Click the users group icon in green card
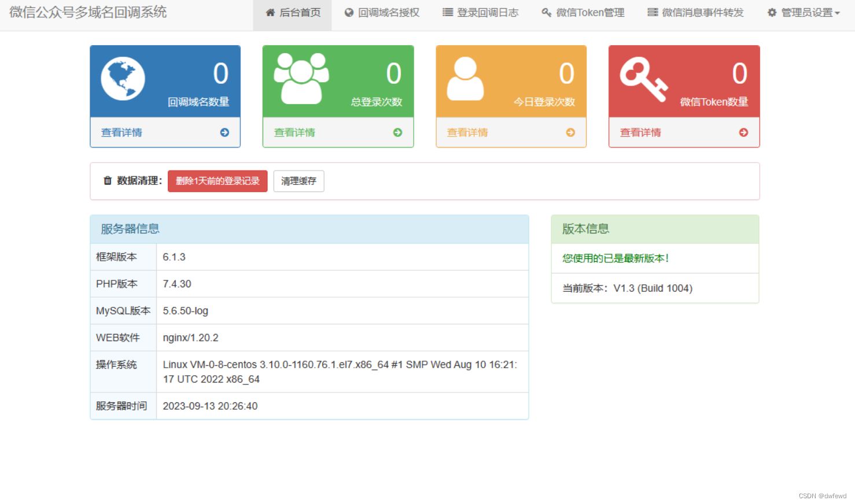Screen dimensions: 855x504 click(x=301, y=79)
